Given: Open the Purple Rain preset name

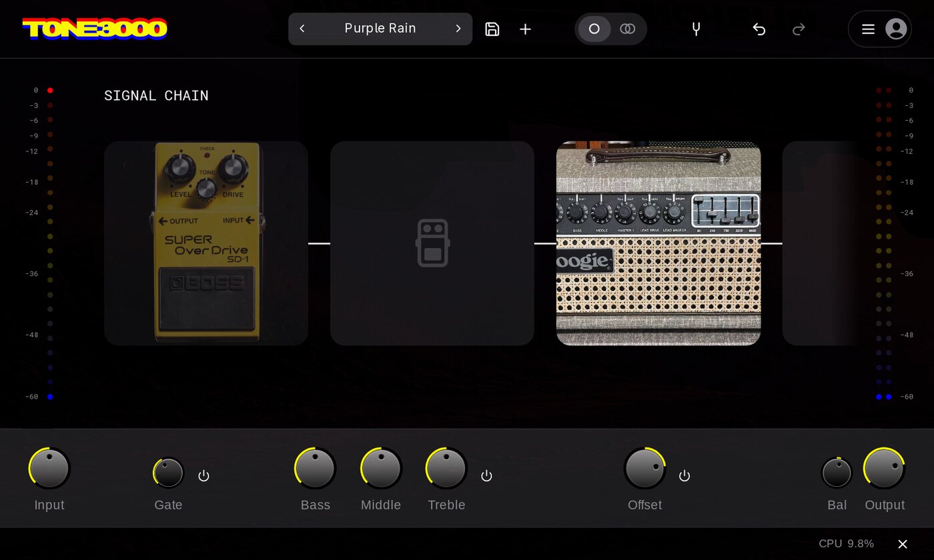Looking at the screenshot, I should (x=380, y=29).
